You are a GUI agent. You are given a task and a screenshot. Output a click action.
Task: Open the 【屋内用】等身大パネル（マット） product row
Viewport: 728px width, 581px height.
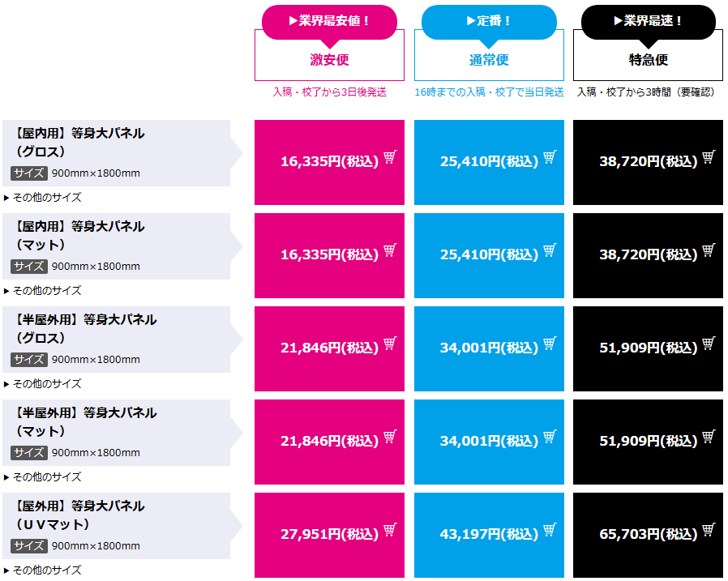tap(79, 235)
